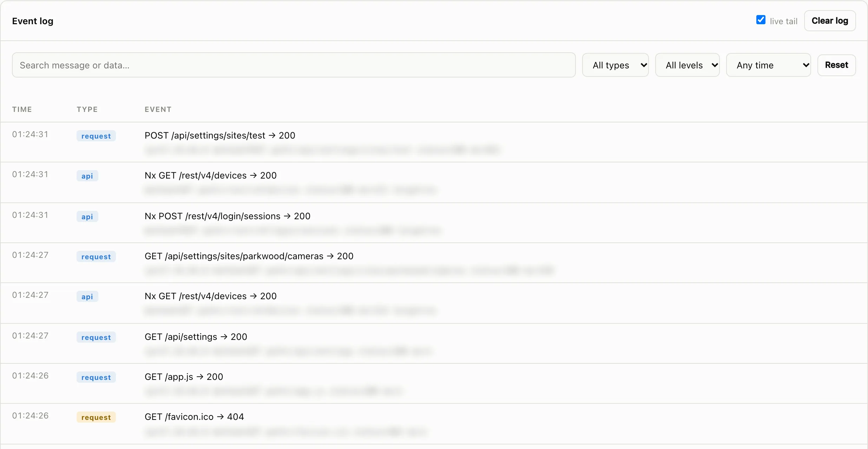Click the EVENT column header
This screenshot has height=449, width=868.
click(x=158, y=109)
